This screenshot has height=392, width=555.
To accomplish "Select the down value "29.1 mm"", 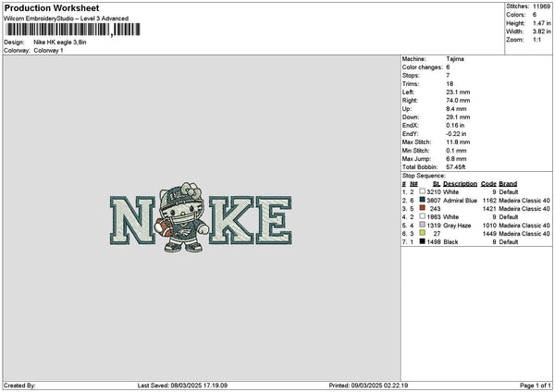I will (458, 117).
